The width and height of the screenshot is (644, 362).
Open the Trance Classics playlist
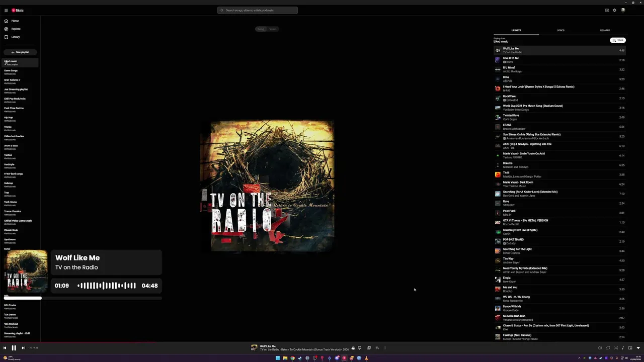[20, 213]
